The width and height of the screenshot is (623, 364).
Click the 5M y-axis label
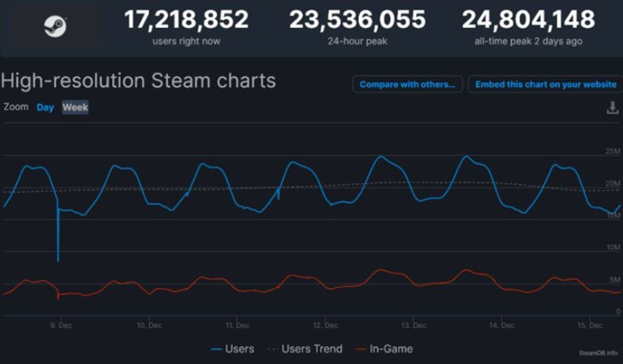[615, 279]
